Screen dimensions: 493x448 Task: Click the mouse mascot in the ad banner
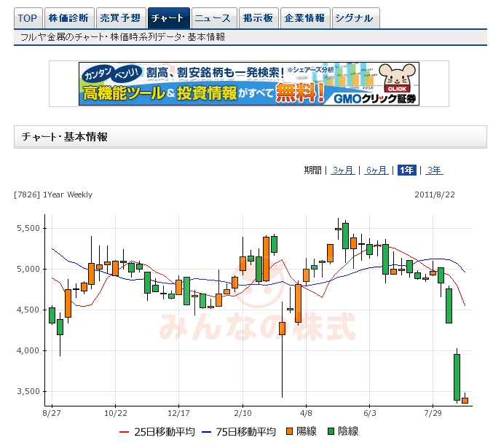tap(398, 79)
